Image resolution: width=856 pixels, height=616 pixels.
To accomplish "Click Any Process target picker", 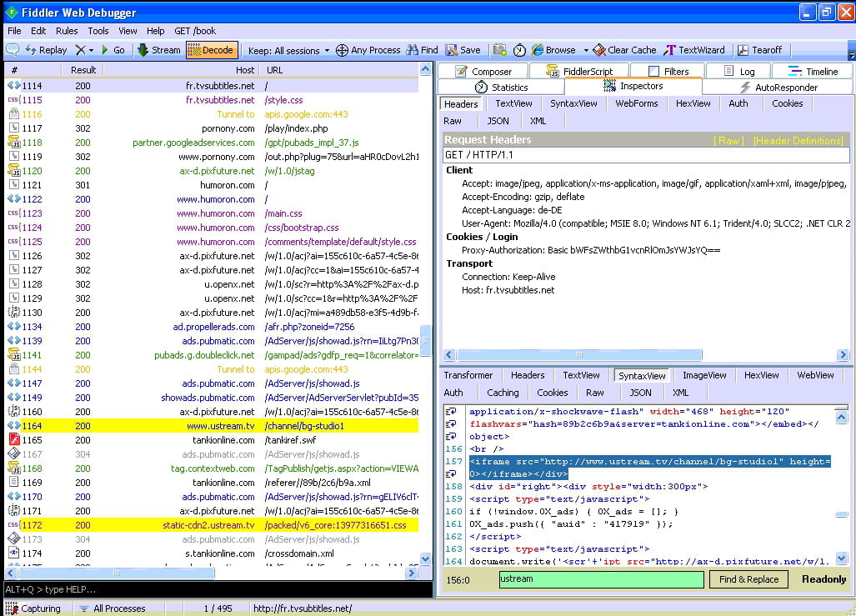I will 368,50.
